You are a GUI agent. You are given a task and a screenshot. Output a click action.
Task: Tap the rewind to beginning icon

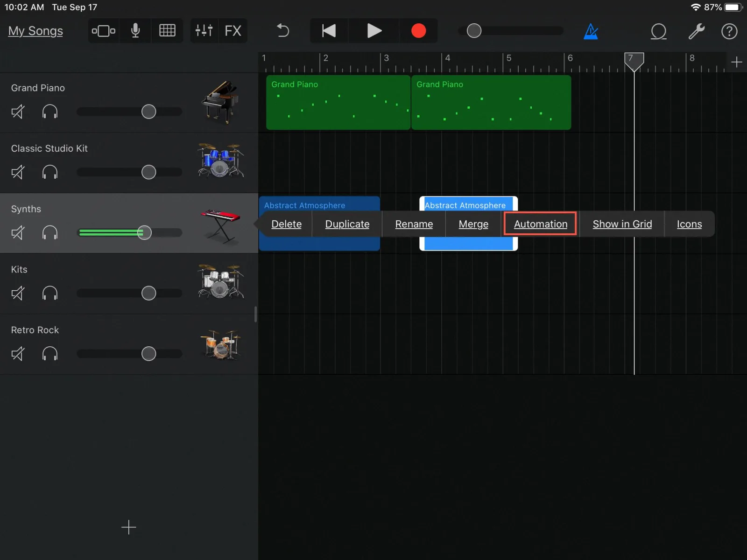(328, 31)
